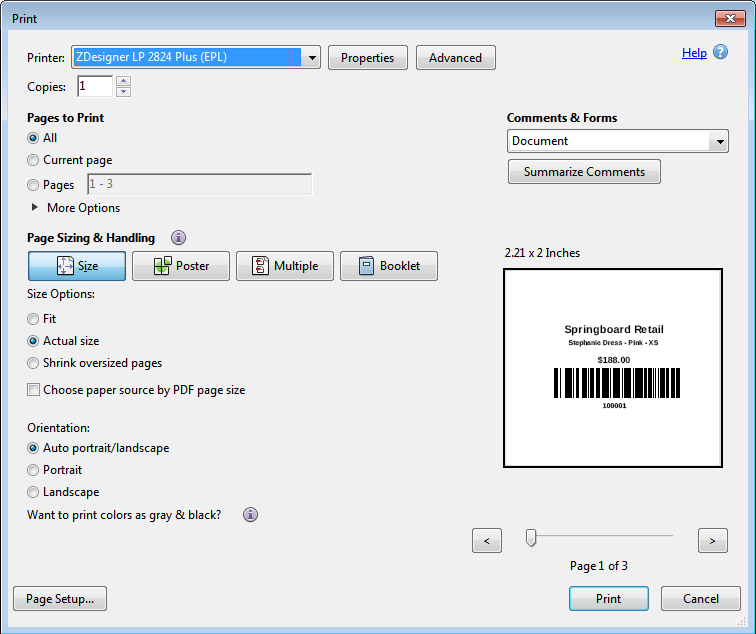This screenshot has width=756, height=634.
Task: Select the Booklet printing option
Action: coord(389,266)
